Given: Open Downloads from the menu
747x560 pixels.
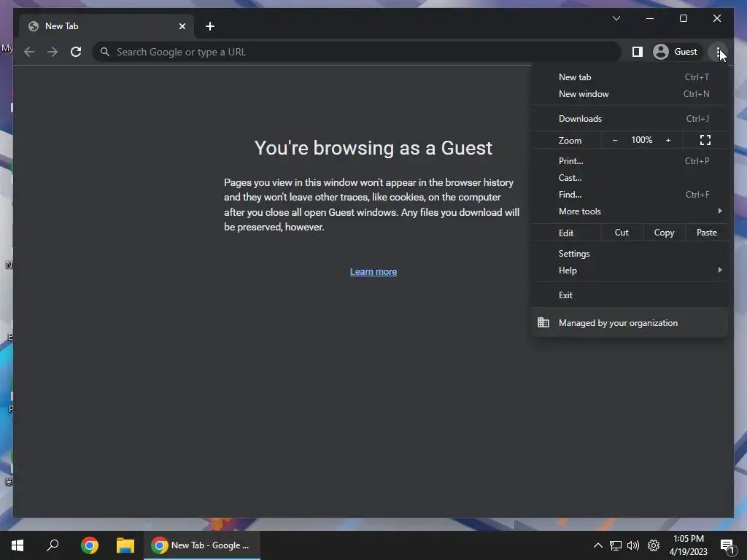Looking at the screenshot, I should tap(630, 119).
